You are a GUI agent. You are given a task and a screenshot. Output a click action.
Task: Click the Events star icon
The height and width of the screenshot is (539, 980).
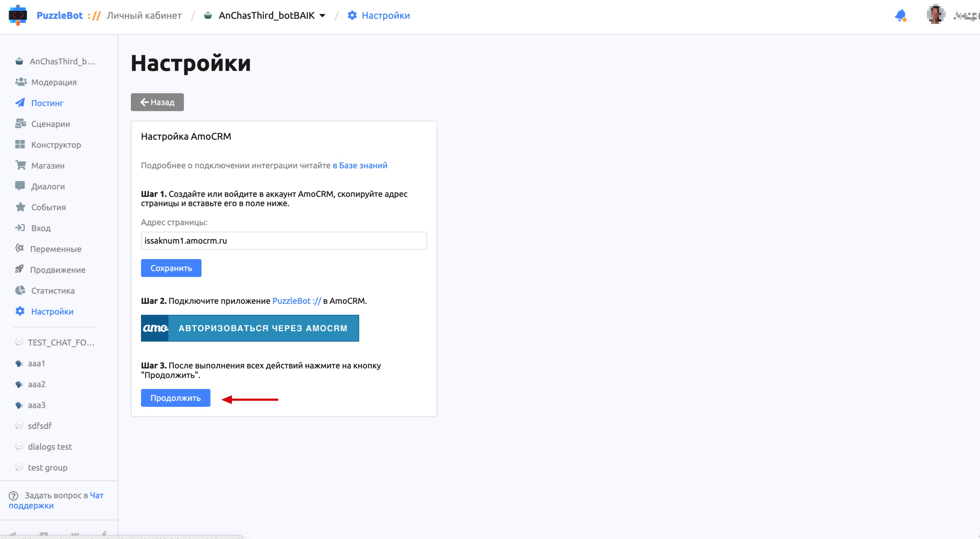tap(21, 207)
